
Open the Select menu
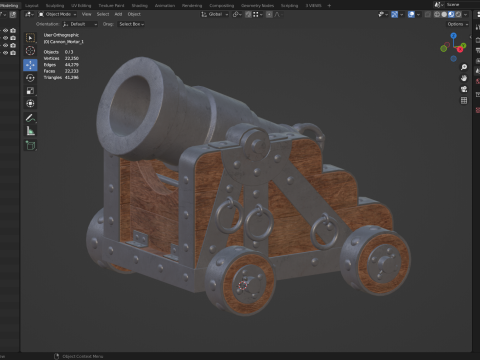[103, 14]
